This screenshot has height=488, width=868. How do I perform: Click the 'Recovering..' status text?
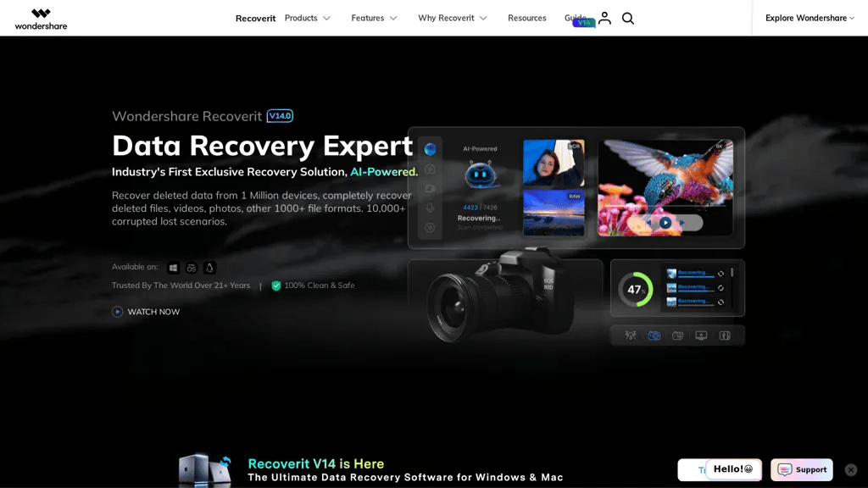[x=479, y=218]
